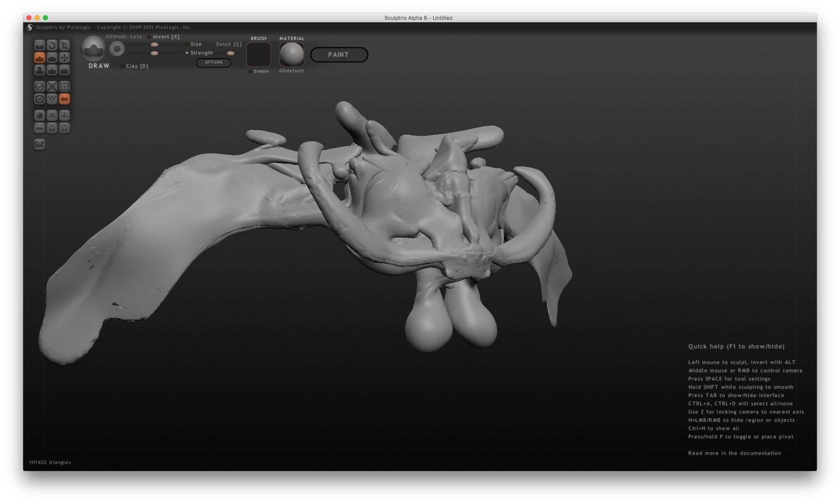Viewport: 840px width, 504px height.
Task: Choose the Reduce Brush tool icon
Action: (x=39, y=86)
